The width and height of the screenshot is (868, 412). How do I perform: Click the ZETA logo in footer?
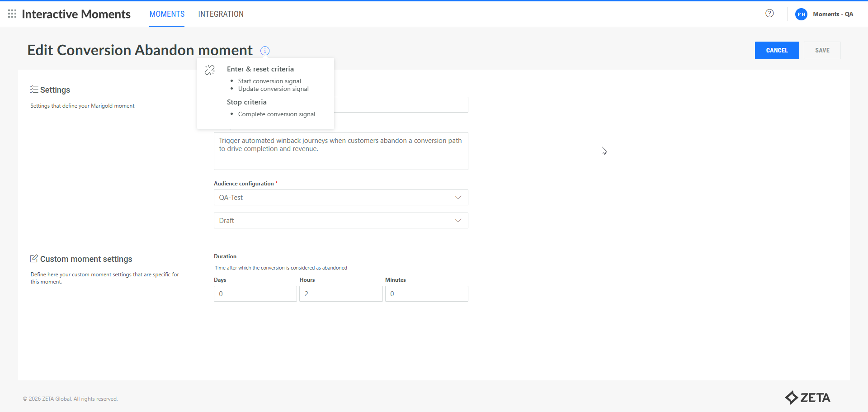[807, 398]
